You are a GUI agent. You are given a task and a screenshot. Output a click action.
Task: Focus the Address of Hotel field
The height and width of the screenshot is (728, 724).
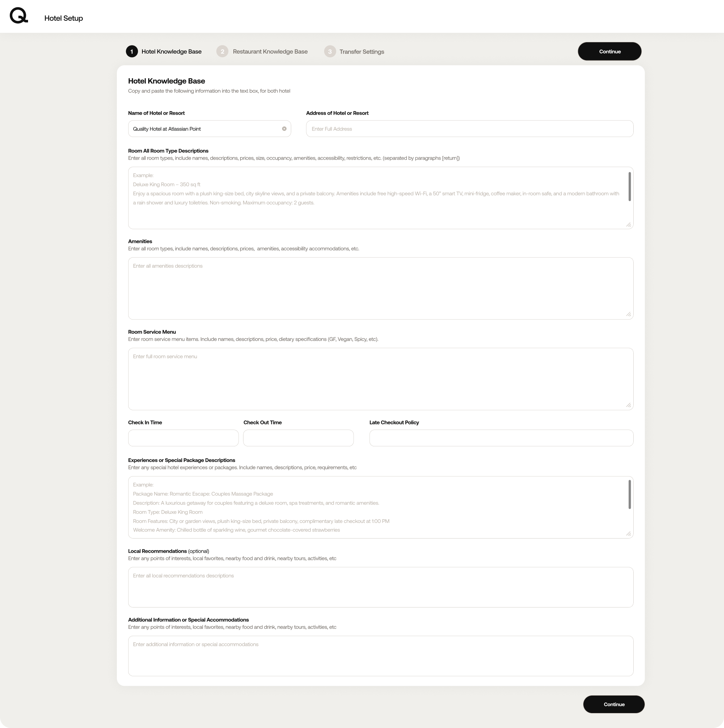469,129
